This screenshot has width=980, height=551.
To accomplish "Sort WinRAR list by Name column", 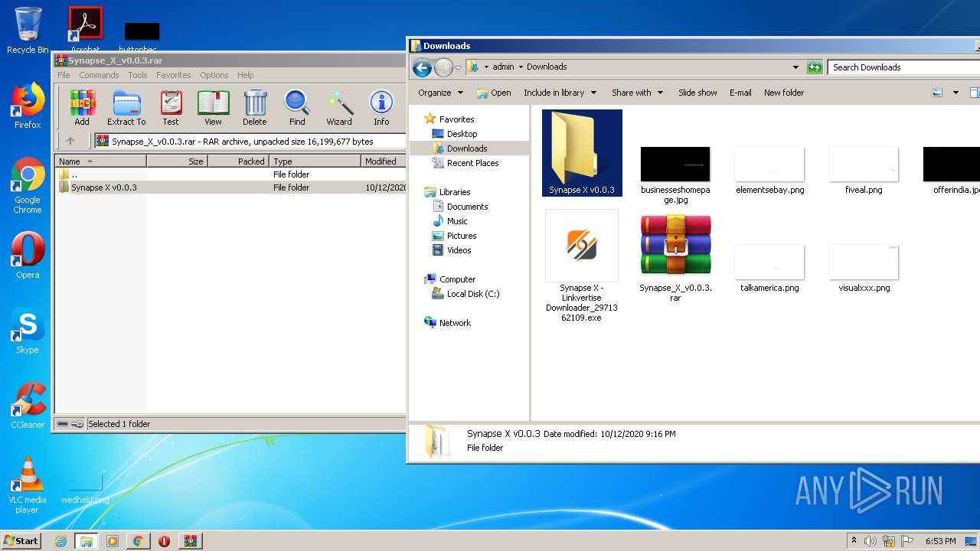I will [x=100, y=161].
